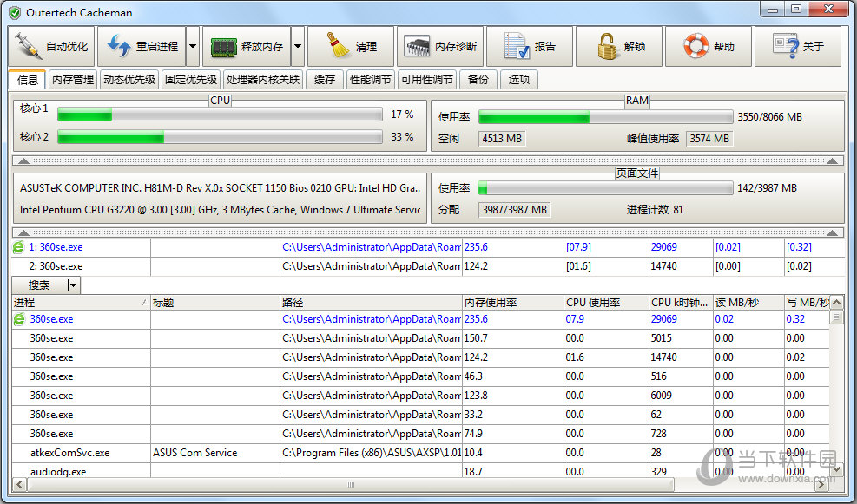The height and width of the screenshot is (504, 857).
Task: Collapse system info panel with left triangle
Action: (23, 232)
